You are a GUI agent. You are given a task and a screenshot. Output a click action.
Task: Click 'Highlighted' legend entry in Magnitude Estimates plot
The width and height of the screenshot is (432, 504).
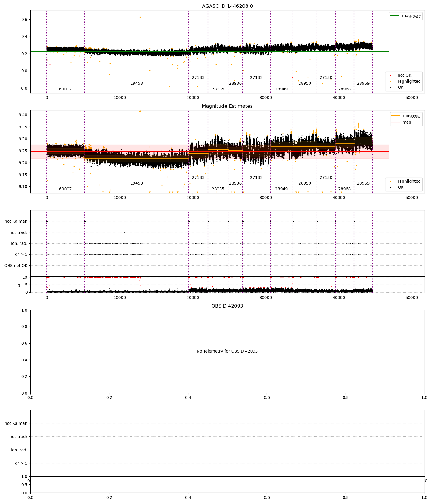pyautogui.click(x=409, y=181)
